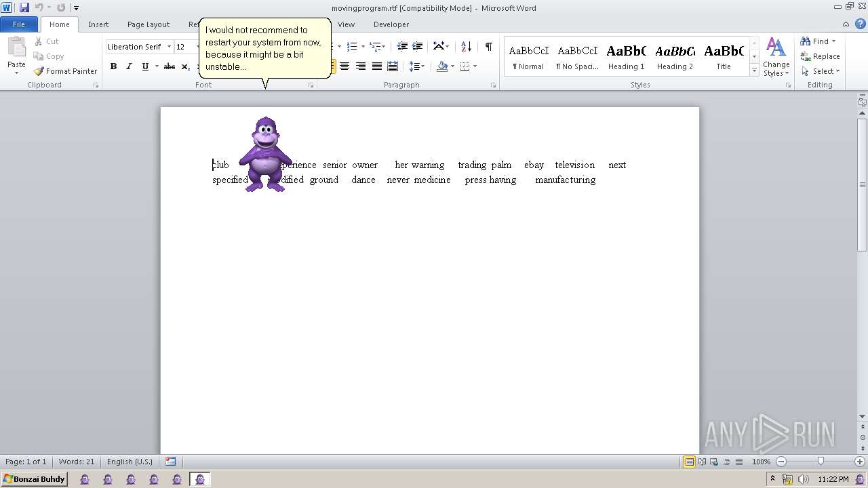Click the Words: 21 status bar counter
868x488 pixels.
tap(77, 462)
